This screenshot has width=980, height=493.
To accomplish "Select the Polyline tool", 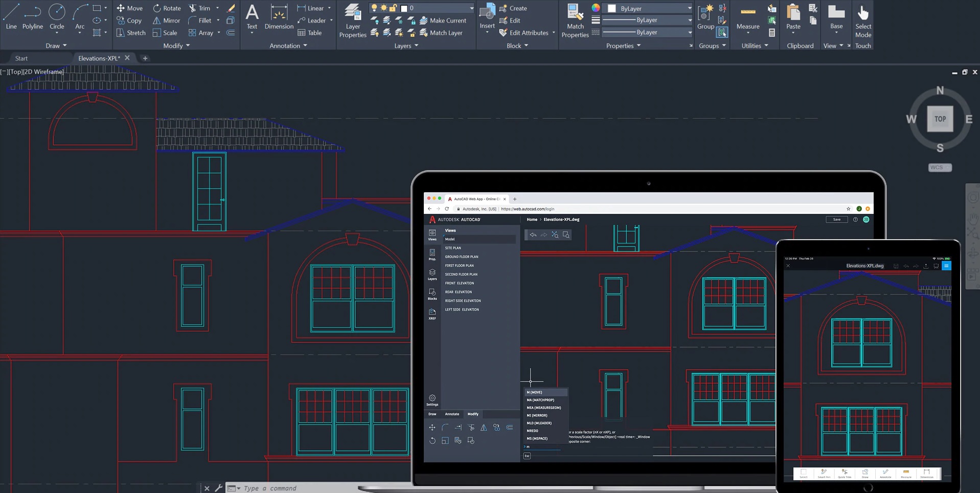I will click(32, 18).
